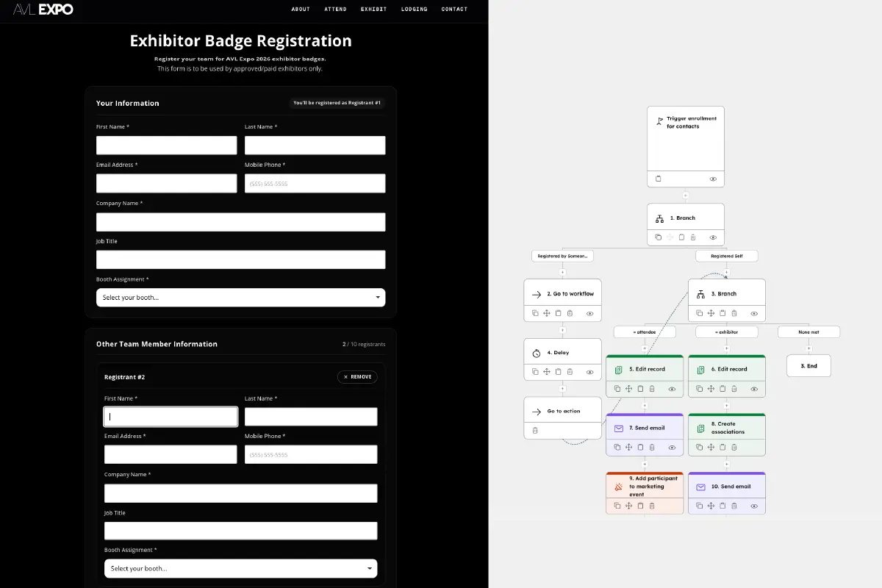The height and width of the screenshot is (588, 882).
Task: Select the move icon on the "3. Branch" node
Action: pos(711,313)
